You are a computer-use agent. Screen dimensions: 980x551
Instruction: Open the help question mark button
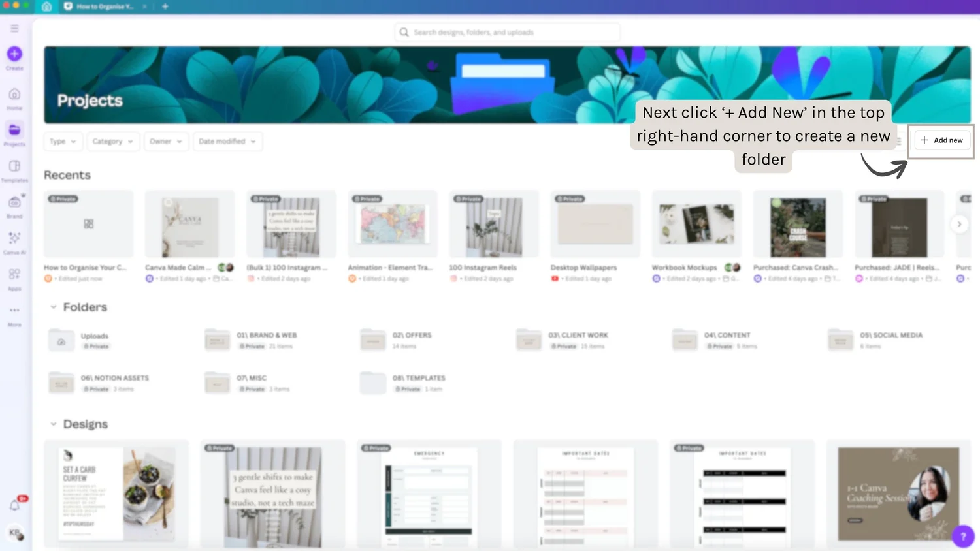tap(963, 536)
